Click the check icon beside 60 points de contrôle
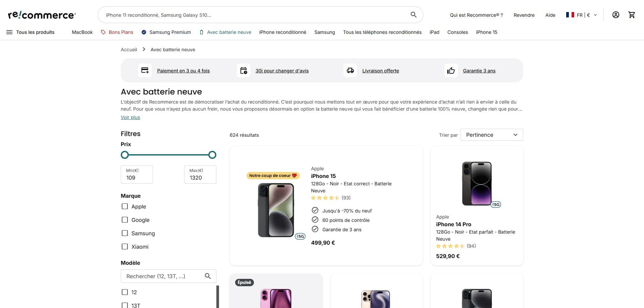The width and height of the screenshot is (644, 308). click(x=315, y=220)
